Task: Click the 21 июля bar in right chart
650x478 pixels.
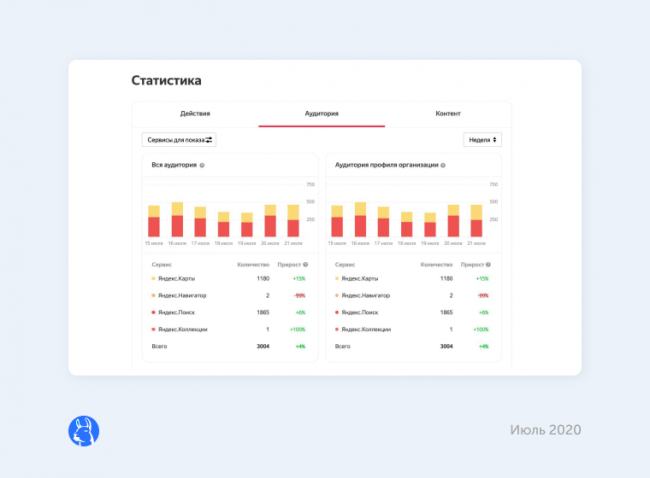Action: pos(477,221)
